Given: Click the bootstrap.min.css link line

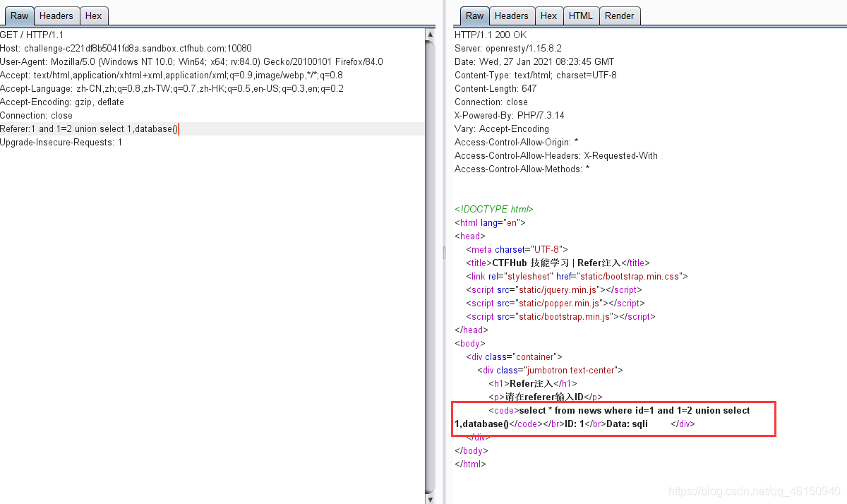Looking at the screenshot, I should click(x=577, y=276).
